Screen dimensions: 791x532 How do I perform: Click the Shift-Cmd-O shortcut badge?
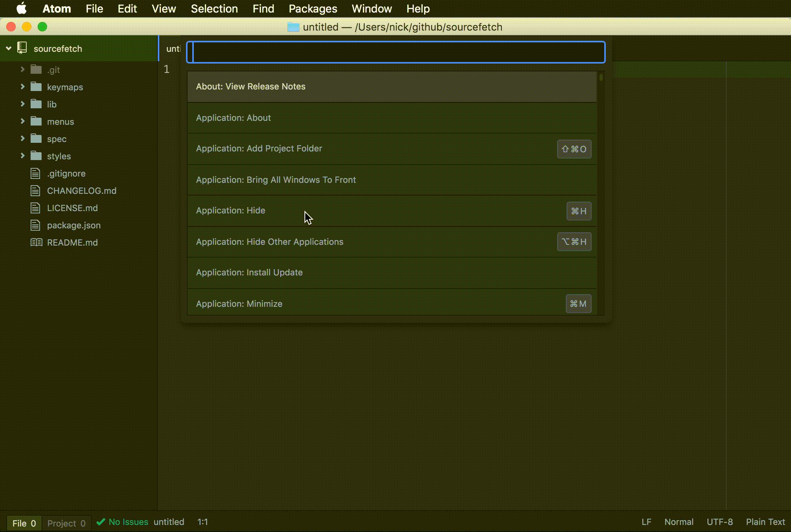coord(574,149)
